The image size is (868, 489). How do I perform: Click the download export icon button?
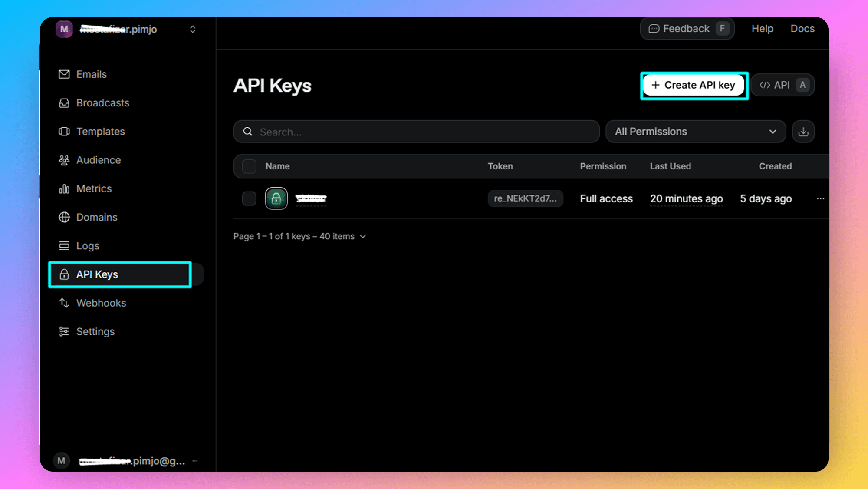tap(803, 132)
